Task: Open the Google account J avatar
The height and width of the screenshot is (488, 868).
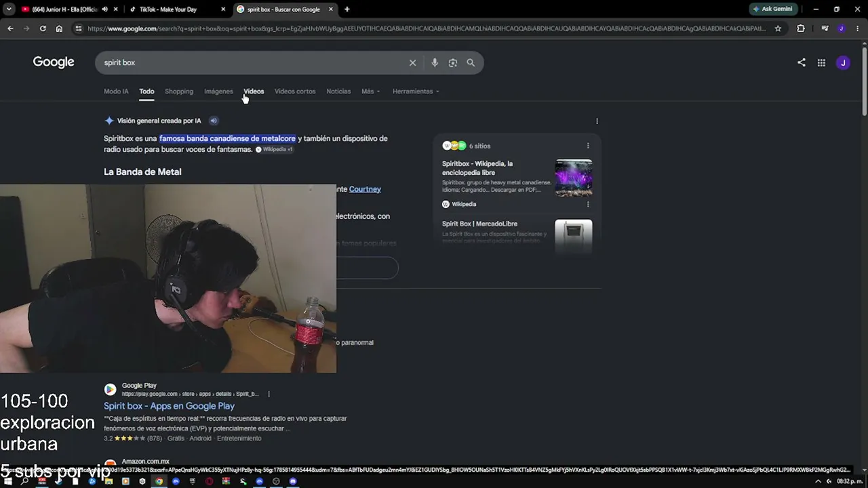Action: pyautogui.click(x=843, y=62)
